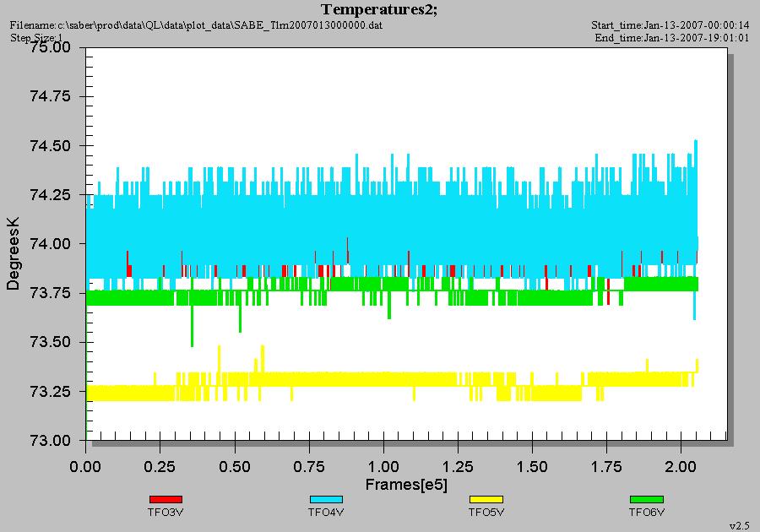Click the DegreesK y-axis title
760x532 pixels.
point(13,254)
